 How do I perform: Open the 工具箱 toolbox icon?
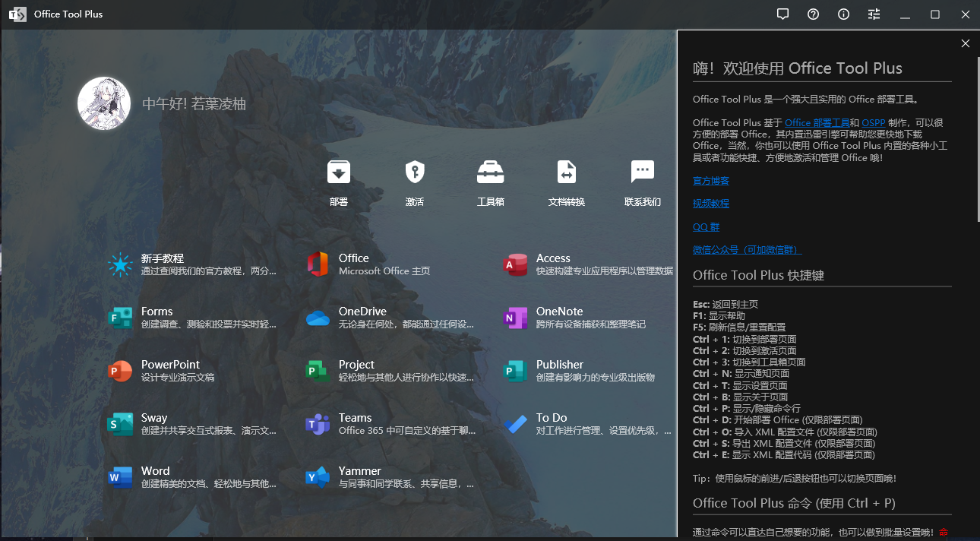click(490, 173)
